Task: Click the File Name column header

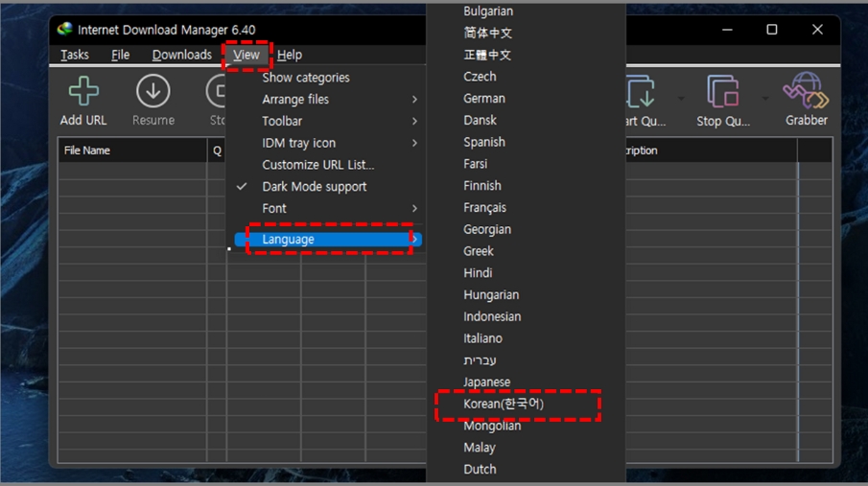Action: (x=132, y=150)
